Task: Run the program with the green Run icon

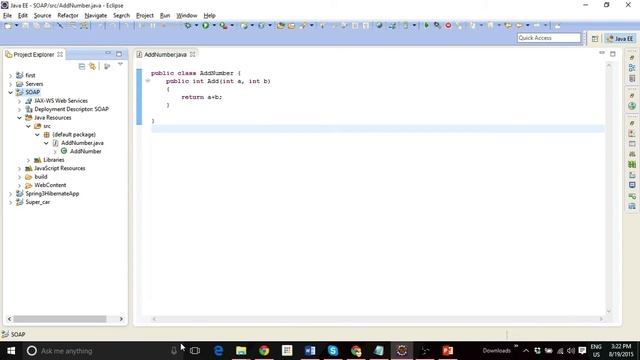Action: pyautogui.click(x=206, y=25)
